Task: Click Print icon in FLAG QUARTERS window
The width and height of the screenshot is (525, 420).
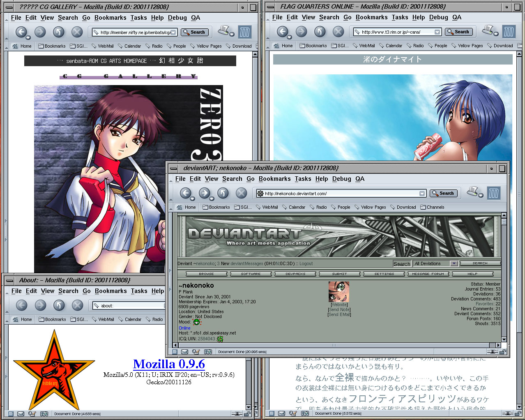Action: (x=488, y=30)
